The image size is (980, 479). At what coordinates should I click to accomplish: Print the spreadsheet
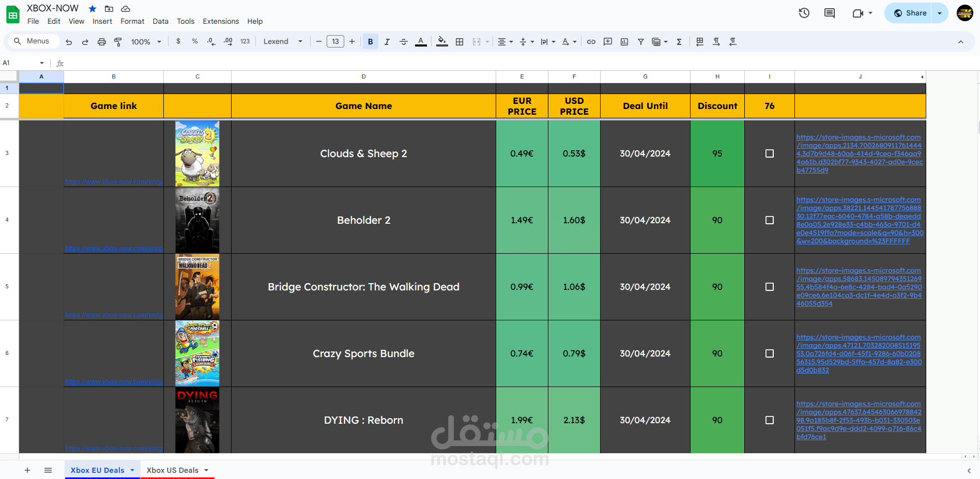(x=102, y=42)
